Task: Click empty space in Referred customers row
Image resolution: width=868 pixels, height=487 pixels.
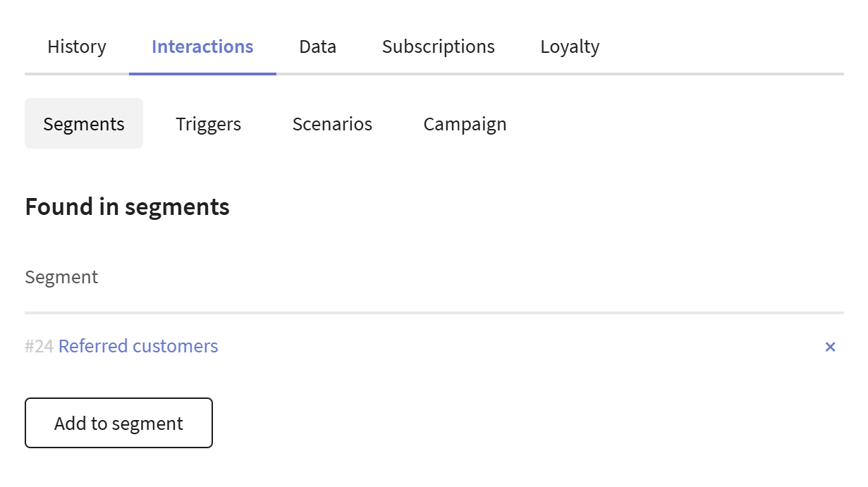Action: (494, 347)
